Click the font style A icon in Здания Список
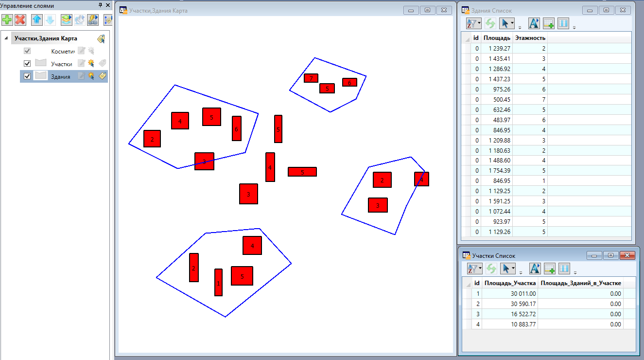Screen dimensions: 644x360 (534, 23)
